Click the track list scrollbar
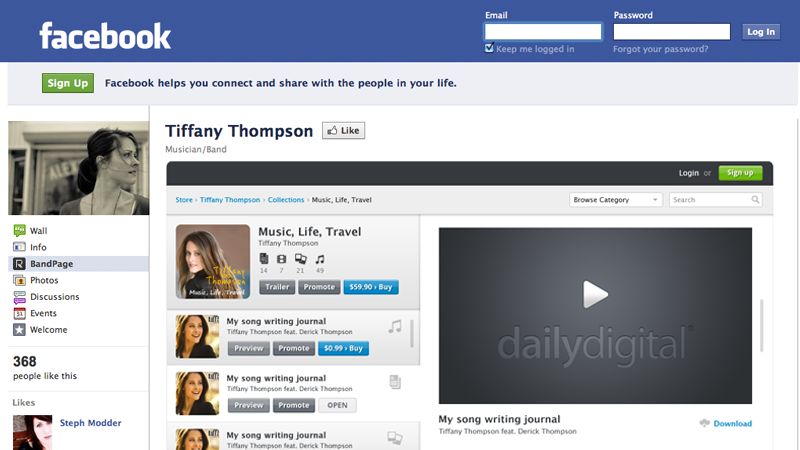800x450 pixels. (412, 334)
